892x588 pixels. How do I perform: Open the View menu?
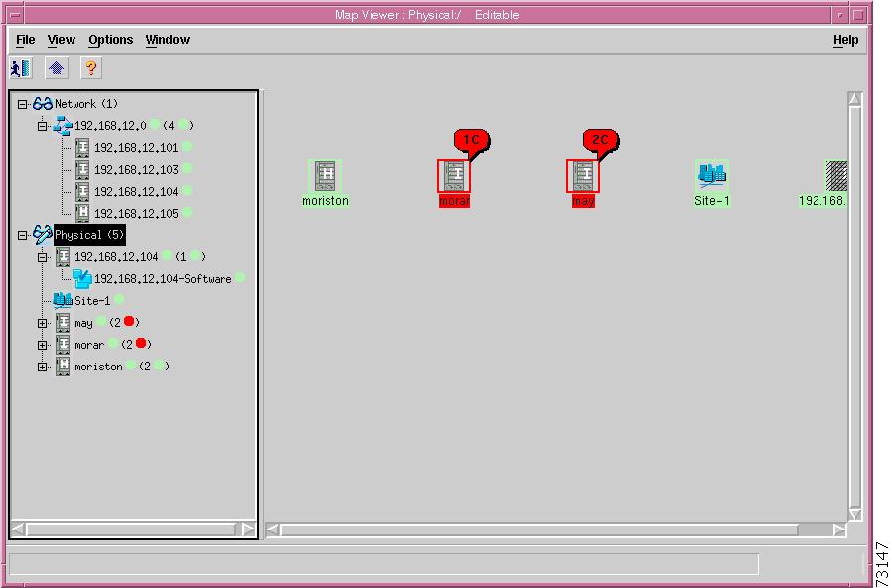pos(62,40)
